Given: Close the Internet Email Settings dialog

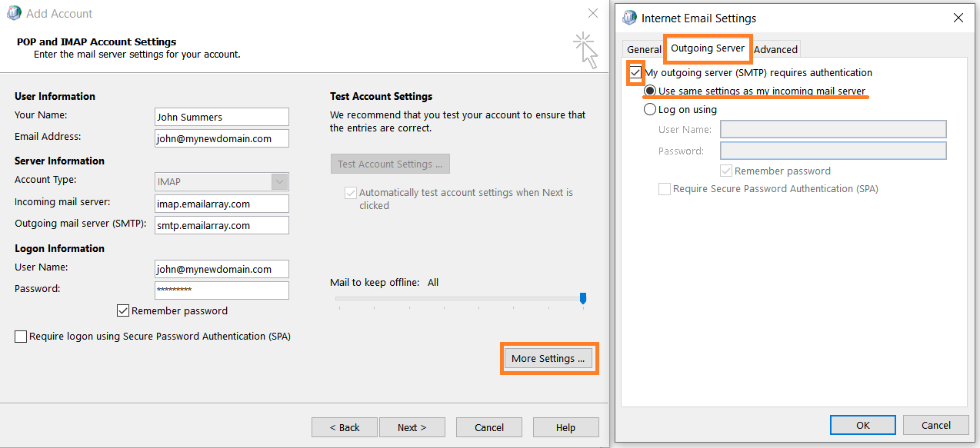Looking at the screenshot, I should [958, 18].
